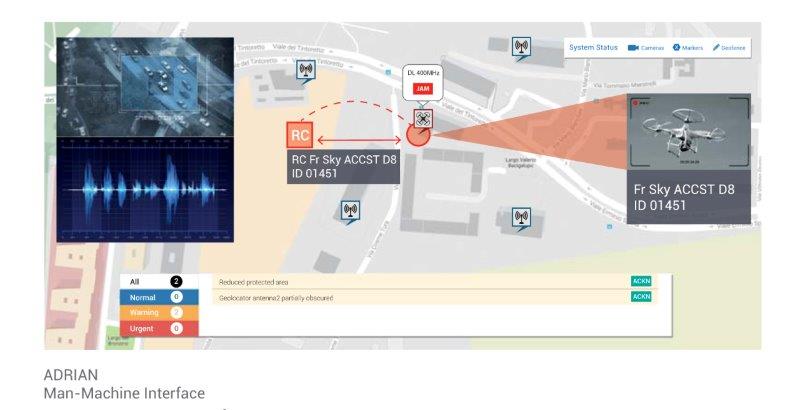Click the red JAM button
Image resolution: width=800 pixels, height=410 pixels.
click(x=422, y=88)
